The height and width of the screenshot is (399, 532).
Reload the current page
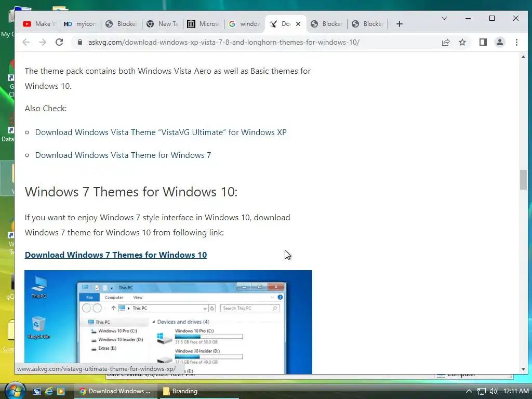(x=59, y=42)
